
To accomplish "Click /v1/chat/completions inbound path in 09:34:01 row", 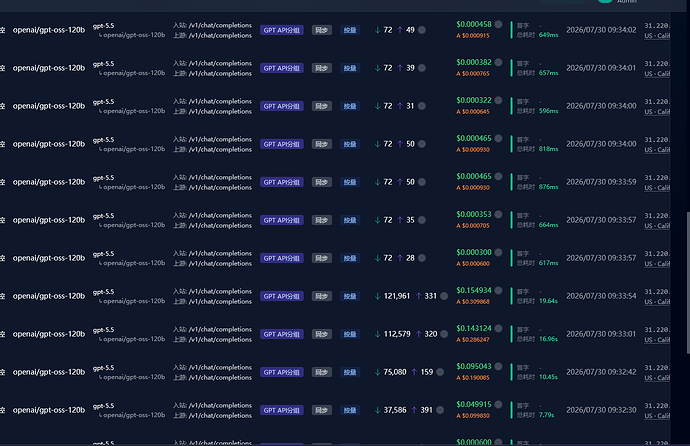I will 220,63.
